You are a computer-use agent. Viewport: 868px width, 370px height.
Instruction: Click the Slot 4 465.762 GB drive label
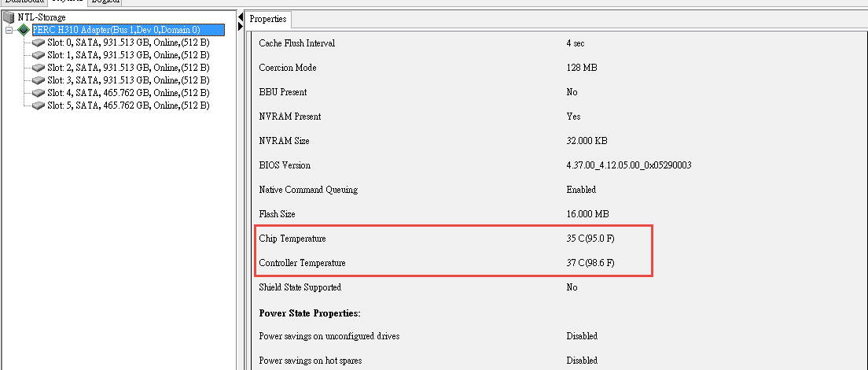pos(128,93)
